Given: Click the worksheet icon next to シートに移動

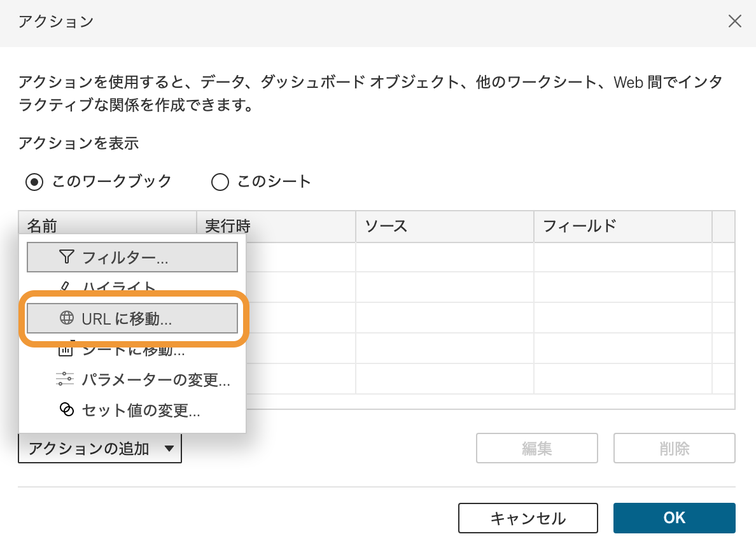Looking at the screenshot, I should click(67, 349).
